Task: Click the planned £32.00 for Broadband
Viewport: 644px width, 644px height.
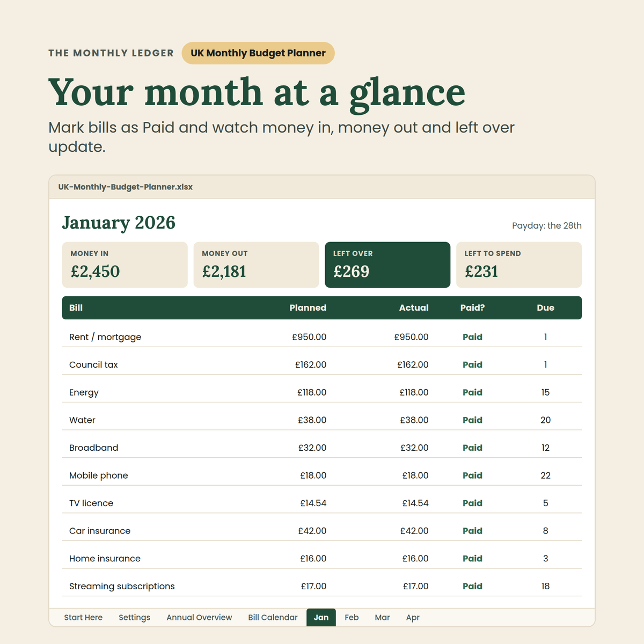Action: [312, 448]
